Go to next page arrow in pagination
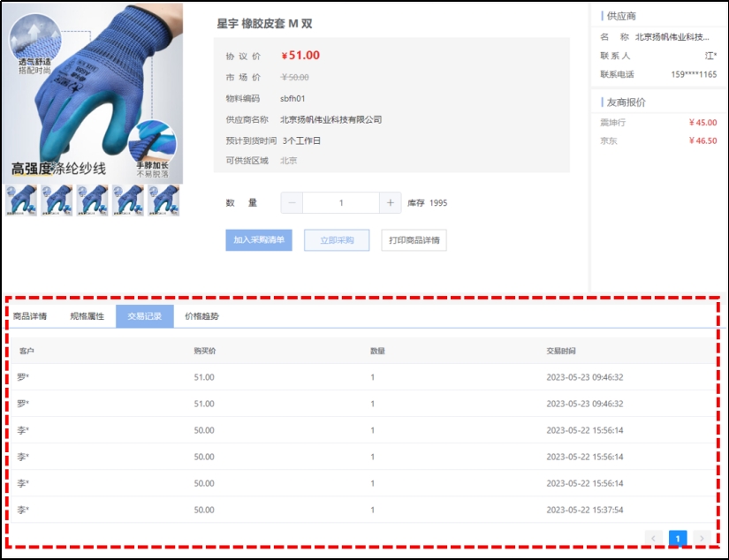Screen dimensions: 729x560 (x=702, y=537)
